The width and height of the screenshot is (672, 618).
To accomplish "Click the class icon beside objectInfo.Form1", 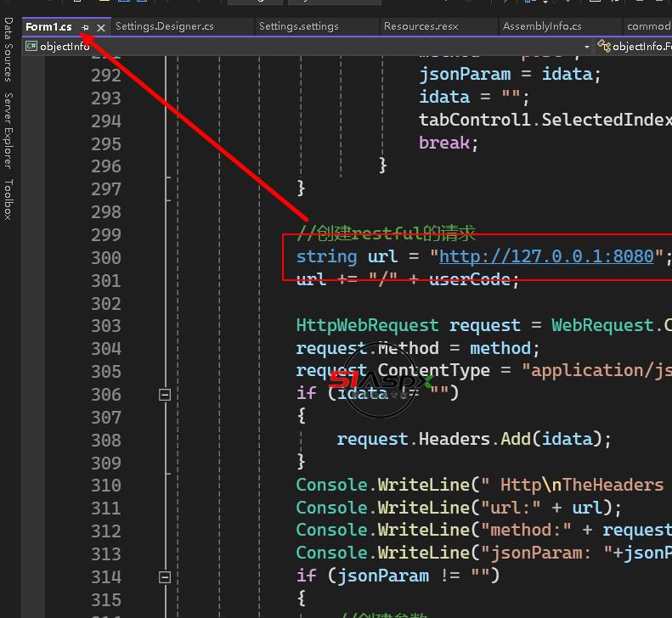I will (x=603, y=47).
